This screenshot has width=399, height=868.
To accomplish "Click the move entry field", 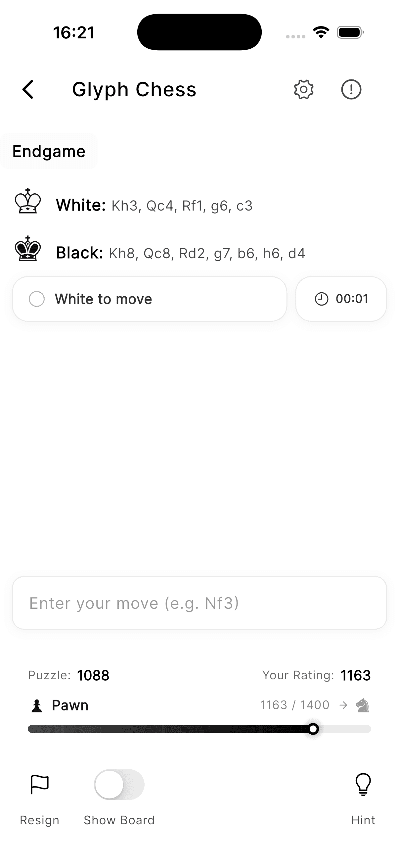I will click(x=199, y=603).
